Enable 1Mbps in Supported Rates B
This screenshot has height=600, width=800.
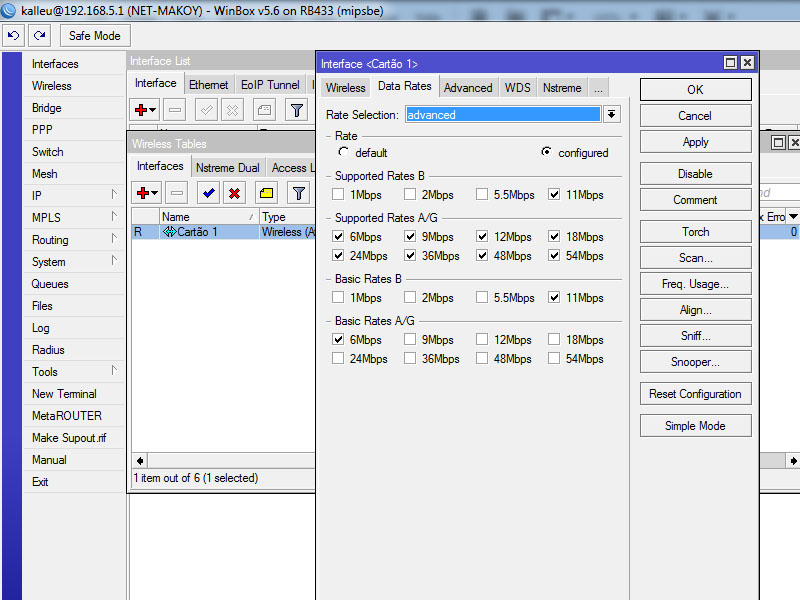[338, 194]
